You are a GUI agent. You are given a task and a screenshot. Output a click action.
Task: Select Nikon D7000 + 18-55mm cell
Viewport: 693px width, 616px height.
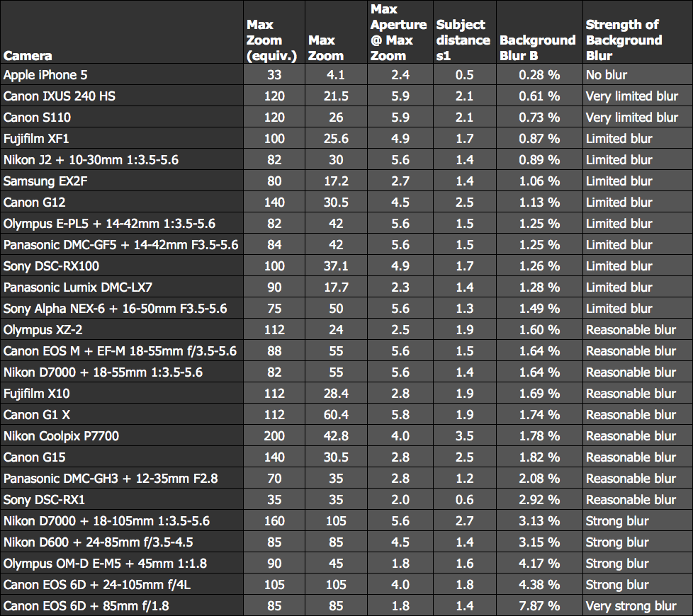pyautogui.click(x=122, y=372)
